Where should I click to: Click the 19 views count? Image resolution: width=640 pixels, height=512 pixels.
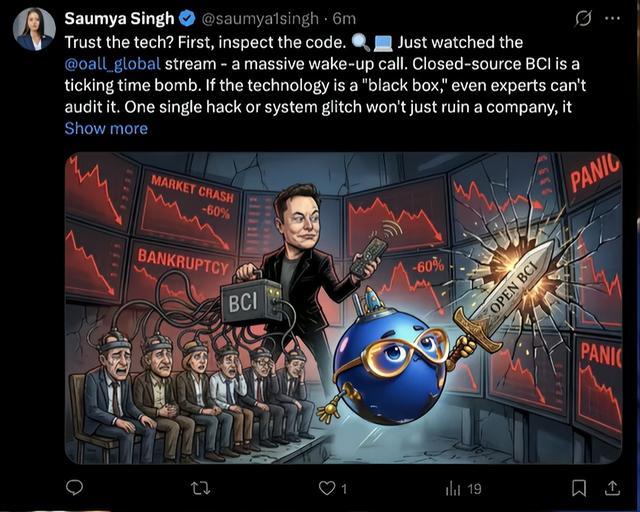tap(474, 489)
